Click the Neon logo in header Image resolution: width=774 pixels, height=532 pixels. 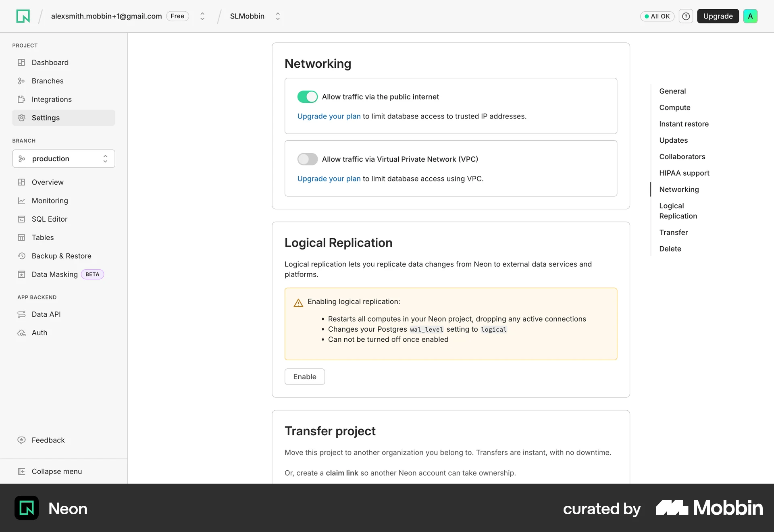tap(23, 16)
